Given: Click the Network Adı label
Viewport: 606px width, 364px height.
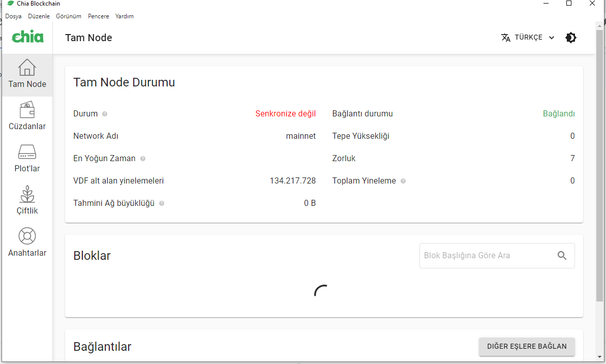Looking at the screenshot, I should tap(96, 136).
